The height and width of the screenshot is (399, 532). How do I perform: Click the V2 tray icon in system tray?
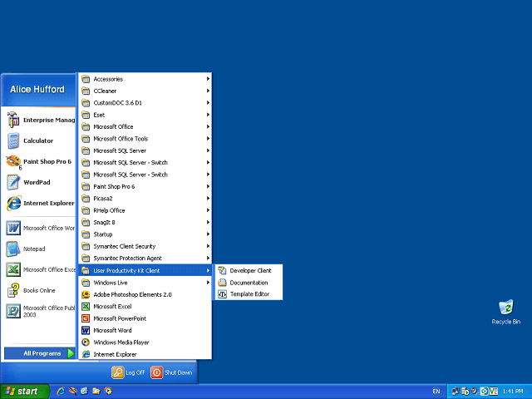(493, 392)
